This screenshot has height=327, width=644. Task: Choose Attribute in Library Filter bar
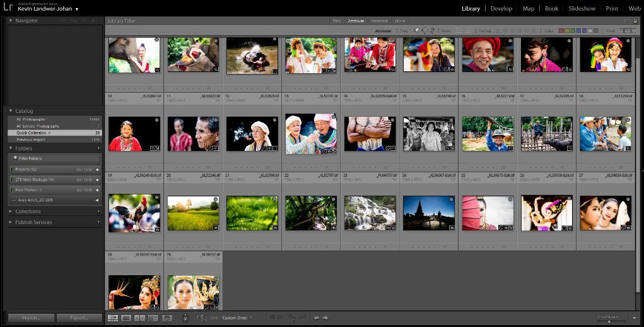[356, 21]
